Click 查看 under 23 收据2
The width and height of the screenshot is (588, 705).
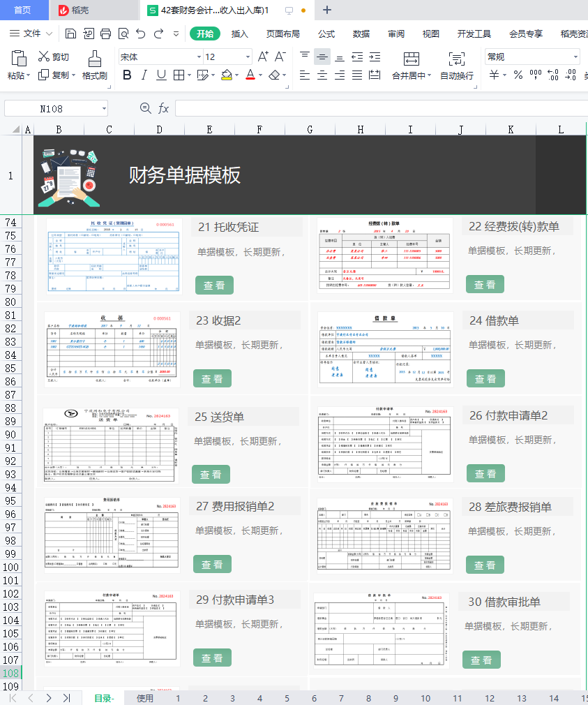point(212,378)
